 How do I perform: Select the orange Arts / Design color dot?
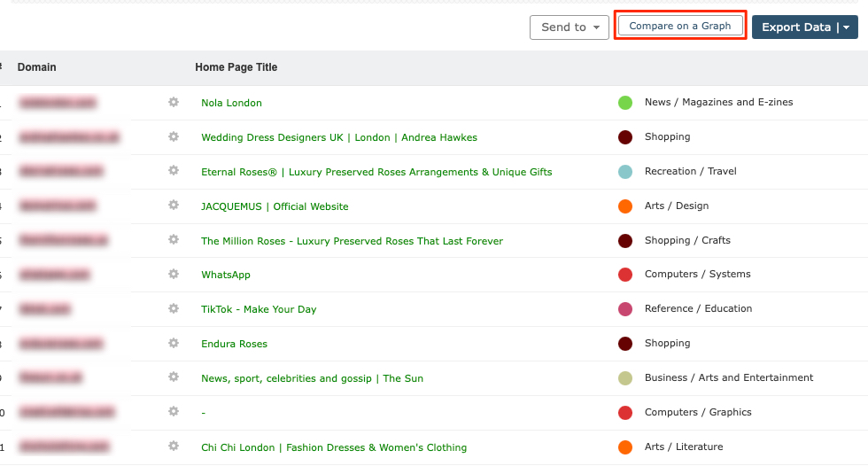pyautogui.click(x=625, y=206)
